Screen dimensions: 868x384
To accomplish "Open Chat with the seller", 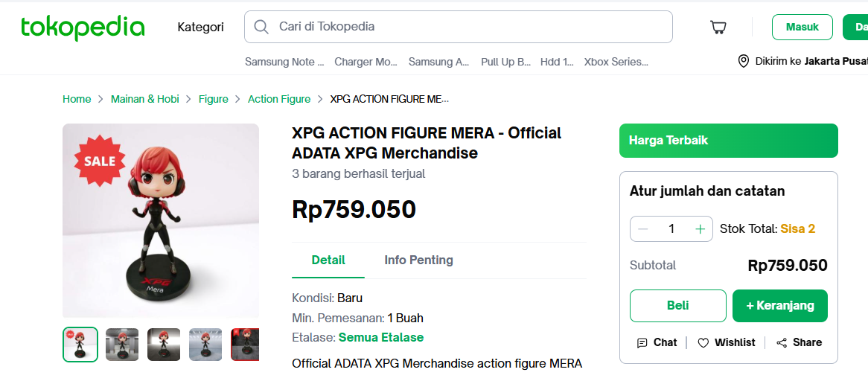I will 657,342.
